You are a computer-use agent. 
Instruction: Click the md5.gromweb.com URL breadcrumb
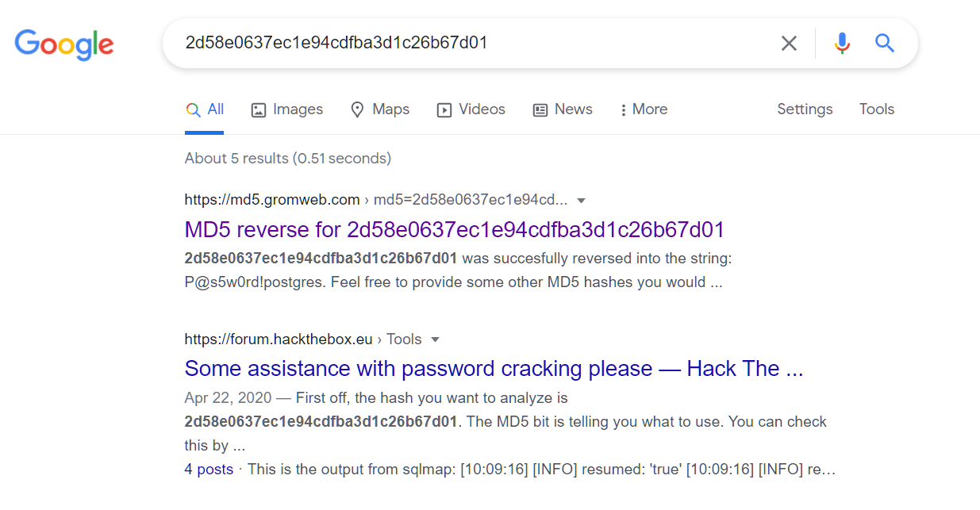point(272,200)
